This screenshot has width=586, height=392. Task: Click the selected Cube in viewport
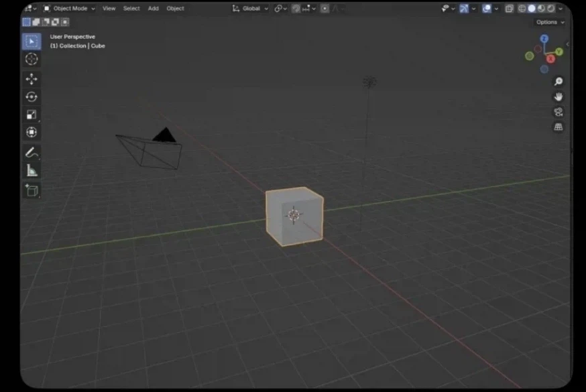tap(294, 216)
